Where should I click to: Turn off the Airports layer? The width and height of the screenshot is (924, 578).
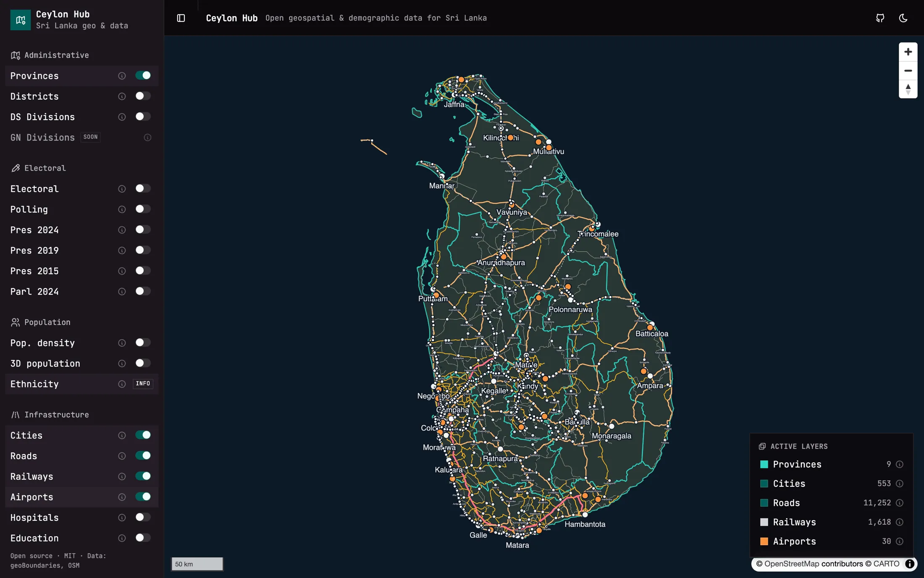143,497
